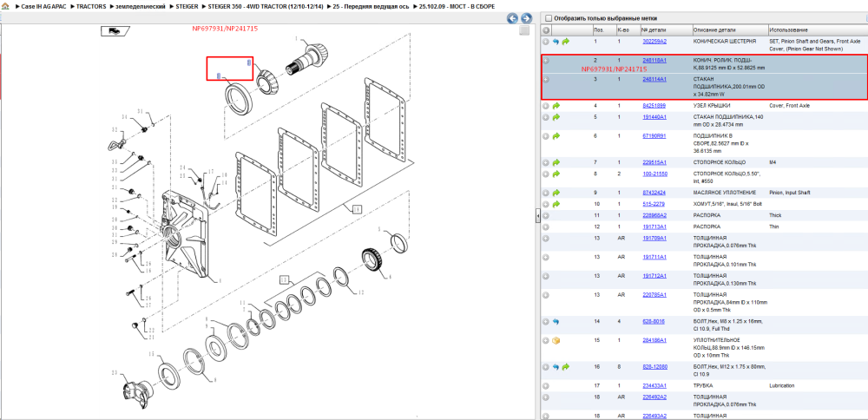The image size is (868, 420).
Task: Click the green arrow icon for part 67190R91
Action: [556, 135]
